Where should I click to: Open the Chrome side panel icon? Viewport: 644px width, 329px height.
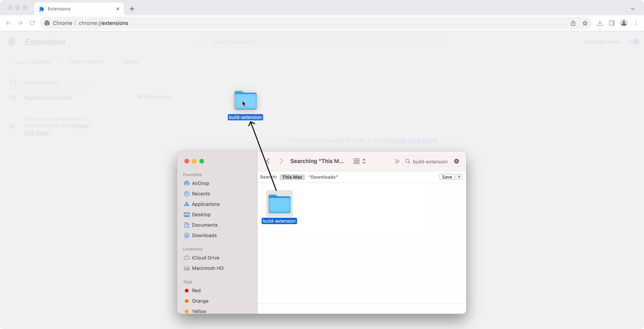click(x=612, y=23)
